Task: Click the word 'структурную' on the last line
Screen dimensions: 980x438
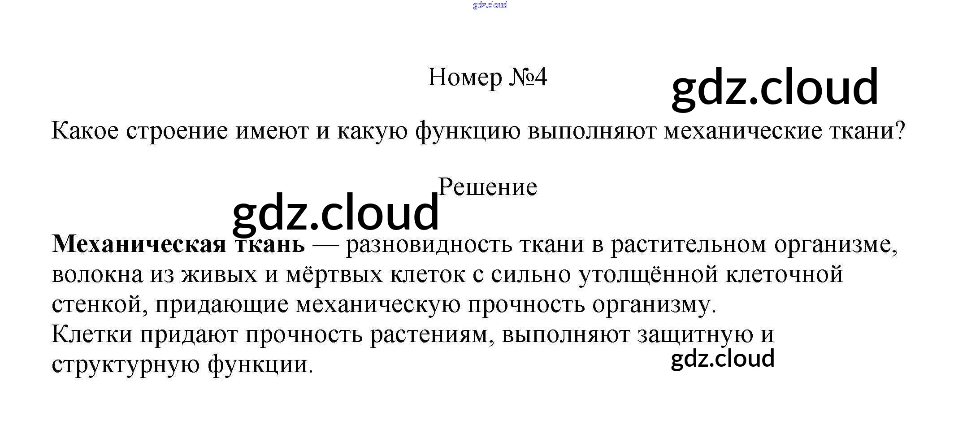Action: tap(126, 364)
